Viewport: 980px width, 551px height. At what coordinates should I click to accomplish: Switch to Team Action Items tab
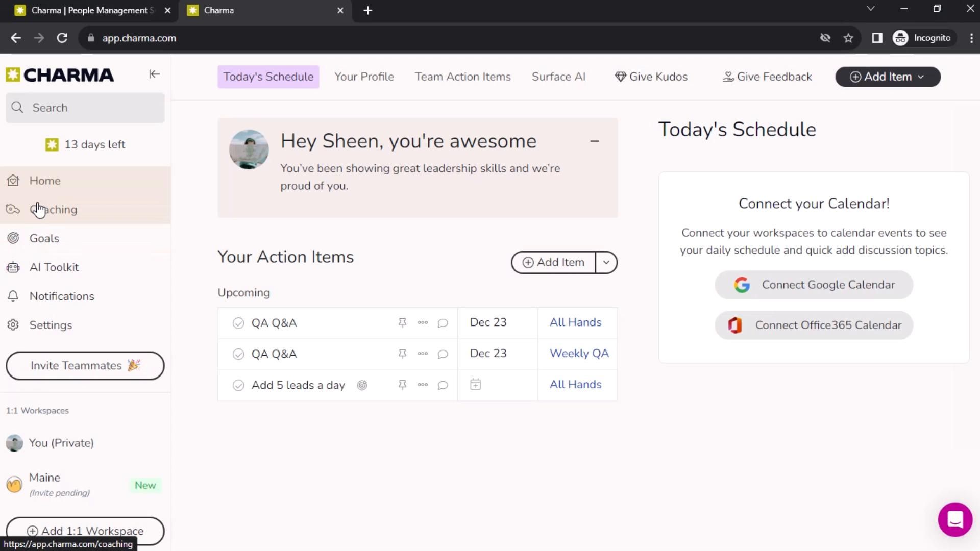coord(462,77)
